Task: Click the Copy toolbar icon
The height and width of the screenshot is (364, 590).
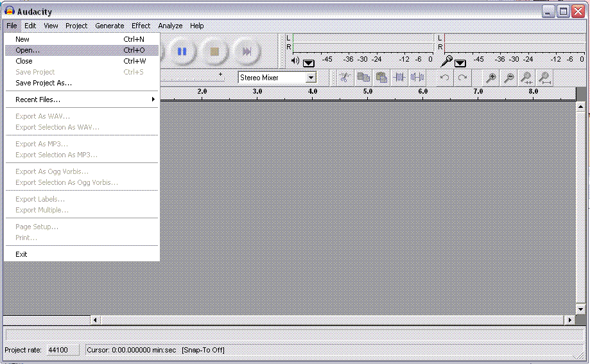Action: (363, 78)
